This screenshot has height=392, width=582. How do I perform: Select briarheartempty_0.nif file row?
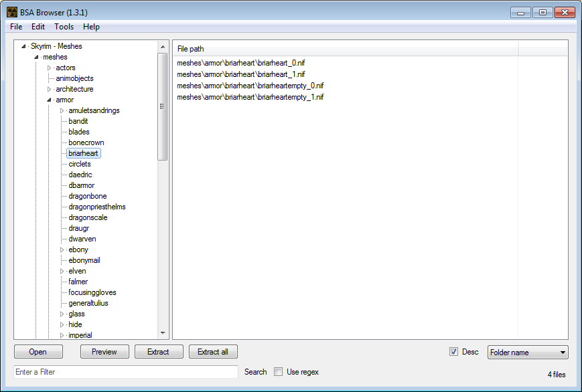point(250,86)
